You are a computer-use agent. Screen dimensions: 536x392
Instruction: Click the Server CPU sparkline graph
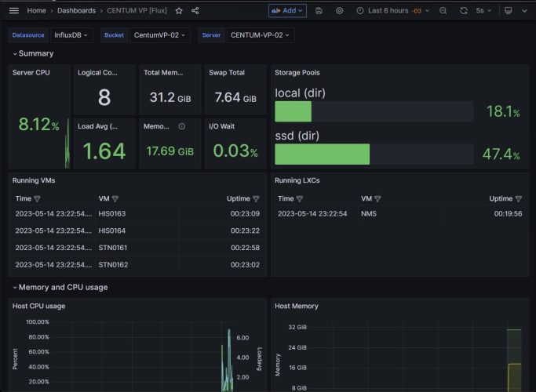tap(67, 143)
